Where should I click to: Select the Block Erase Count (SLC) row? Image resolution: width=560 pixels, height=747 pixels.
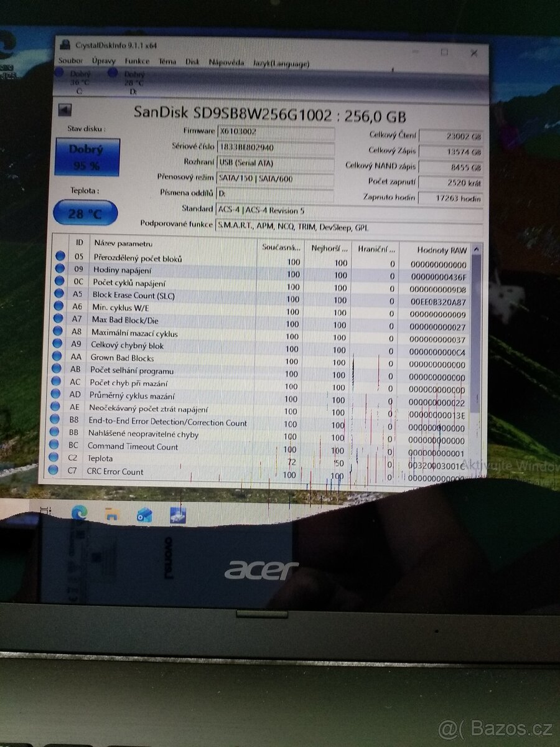pyautogui.click(x=261, y=298)
